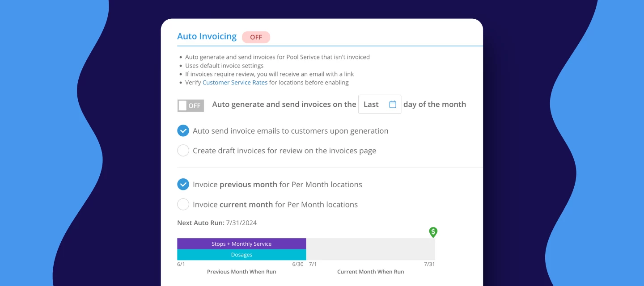Viewport: 644px width, 286px height.
Task: Select Create draft invoices for review option
Action: [x=183, y=151]
